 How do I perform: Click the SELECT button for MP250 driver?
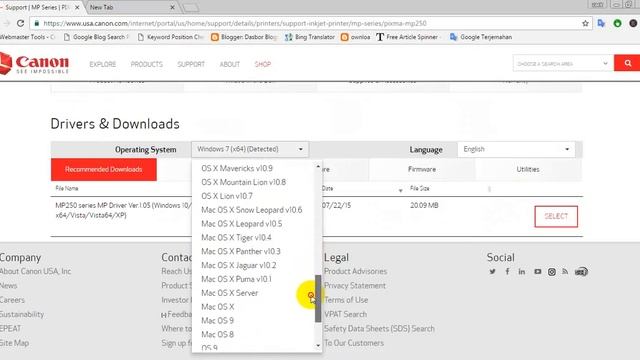point(556,216)
